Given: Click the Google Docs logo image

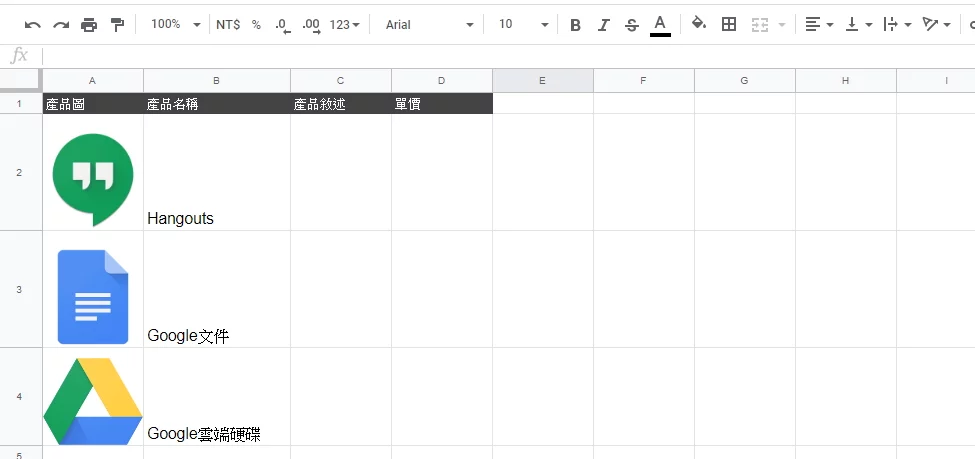Looking at the screenshot, I should [93, 297].
